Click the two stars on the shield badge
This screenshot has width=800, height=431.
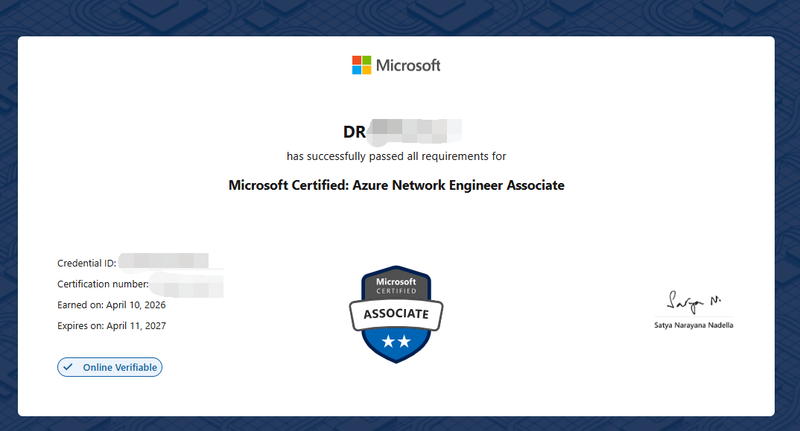pyautogui.click(x=395, y=341)
